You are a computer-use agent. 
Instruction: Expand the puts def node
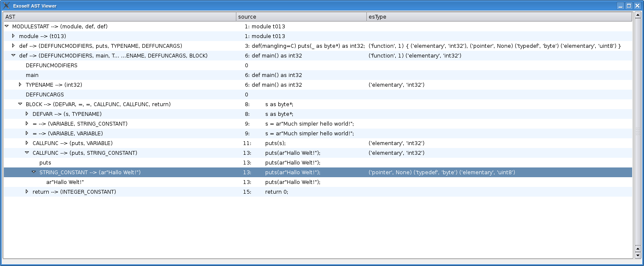click(x=13, y=46)
